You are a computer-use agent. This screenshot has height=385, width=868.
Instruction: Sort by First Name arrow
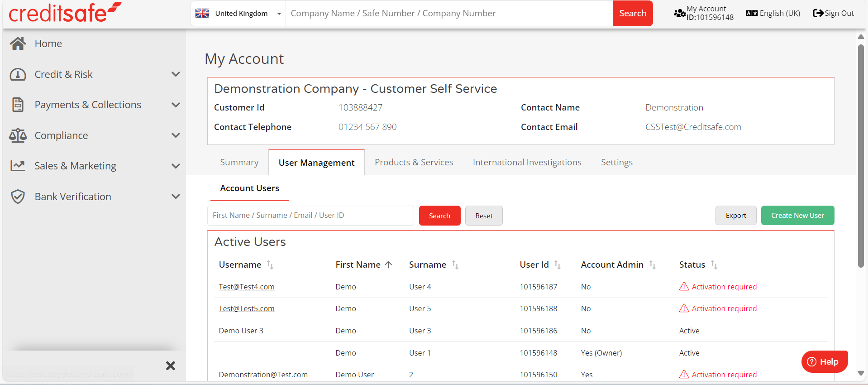(x=388, y=265)
